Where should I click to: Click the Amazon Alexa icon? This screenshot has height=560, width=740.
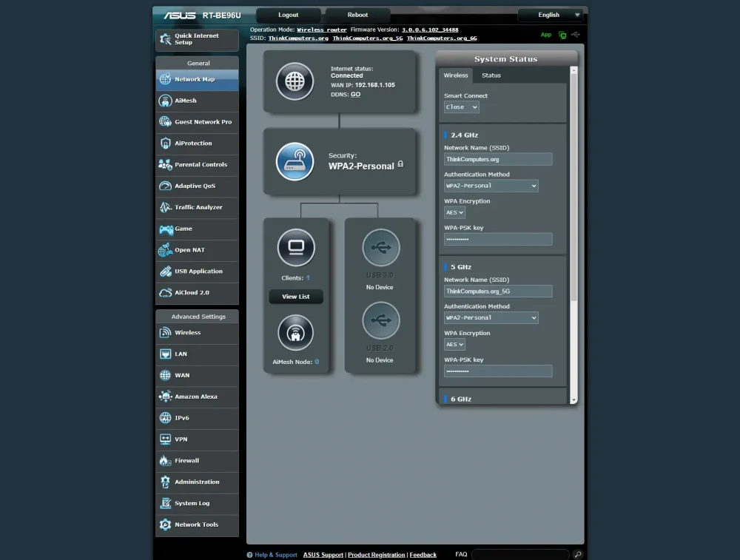coord(165,397)
